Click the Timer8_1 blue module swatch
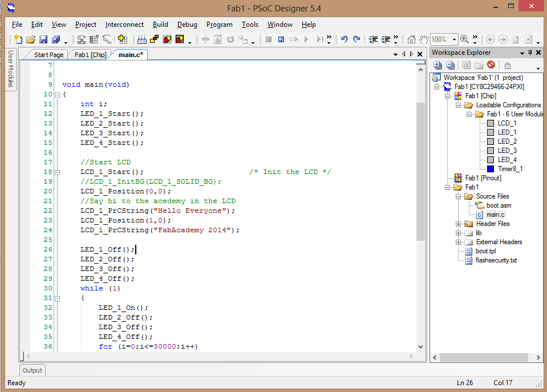547x392 pixels. tap(491, 169)
